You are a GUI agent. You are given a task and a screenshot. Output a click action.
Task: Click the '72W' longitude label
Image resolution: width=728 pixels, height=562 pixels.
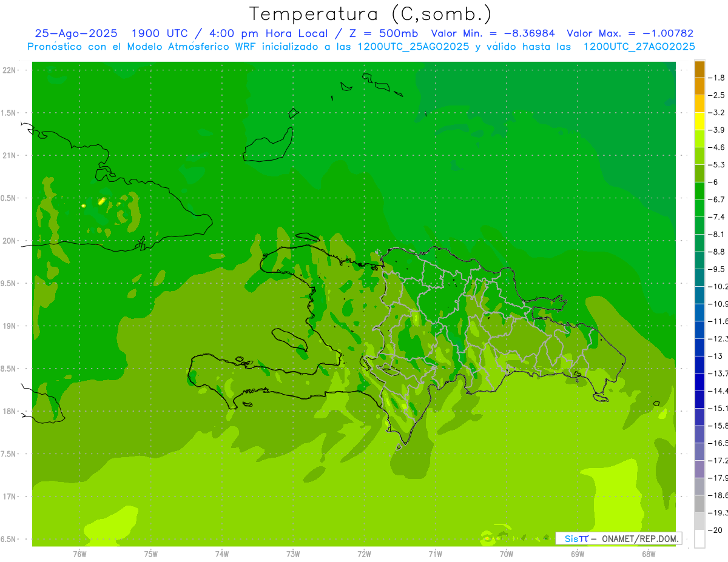pos(364,554)
